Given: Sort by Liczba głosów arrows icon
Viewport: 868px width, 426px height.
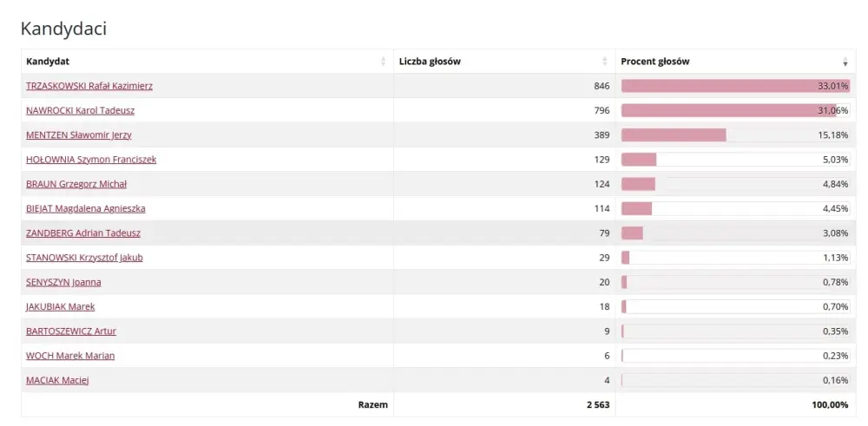Looking at the screenshot, I should pyautogui.click(x=604, y=62).
